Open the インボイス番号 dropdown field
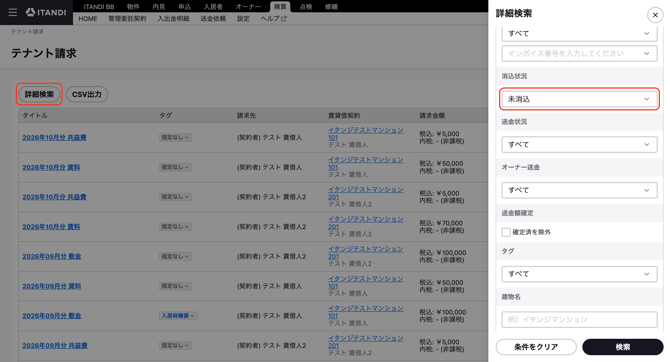This screenshot has width=670, height=362. [x=579, y=53]
